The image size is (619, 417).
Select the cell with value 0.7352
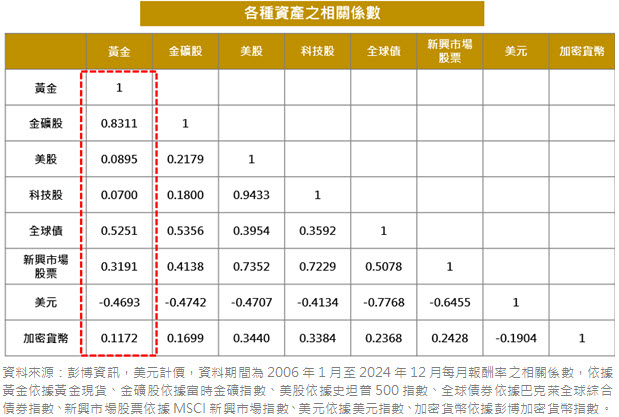tap(252, 267)
